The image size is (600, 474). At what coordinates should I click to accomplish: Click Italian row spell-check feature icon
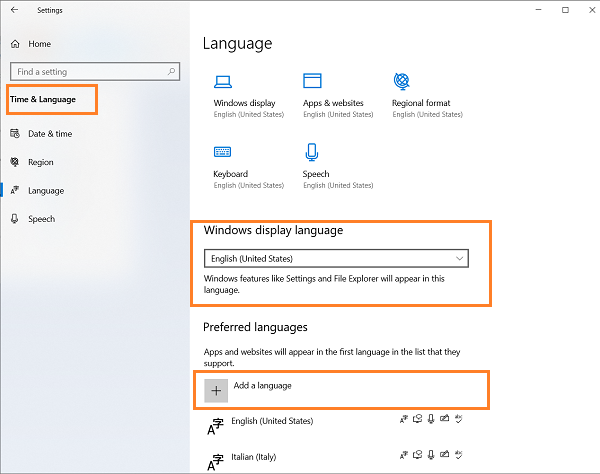[x=458, y=454]
